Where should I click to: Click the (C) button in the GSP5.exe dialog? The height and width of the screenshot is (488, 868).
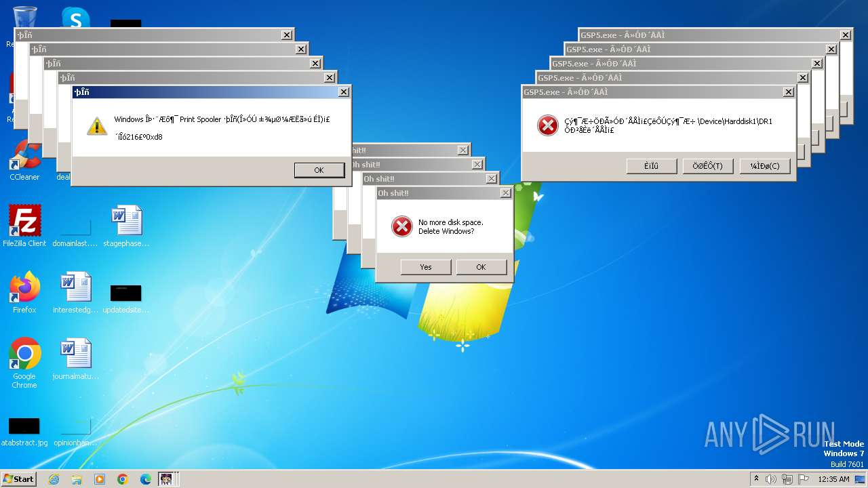[x=764, y=166]
